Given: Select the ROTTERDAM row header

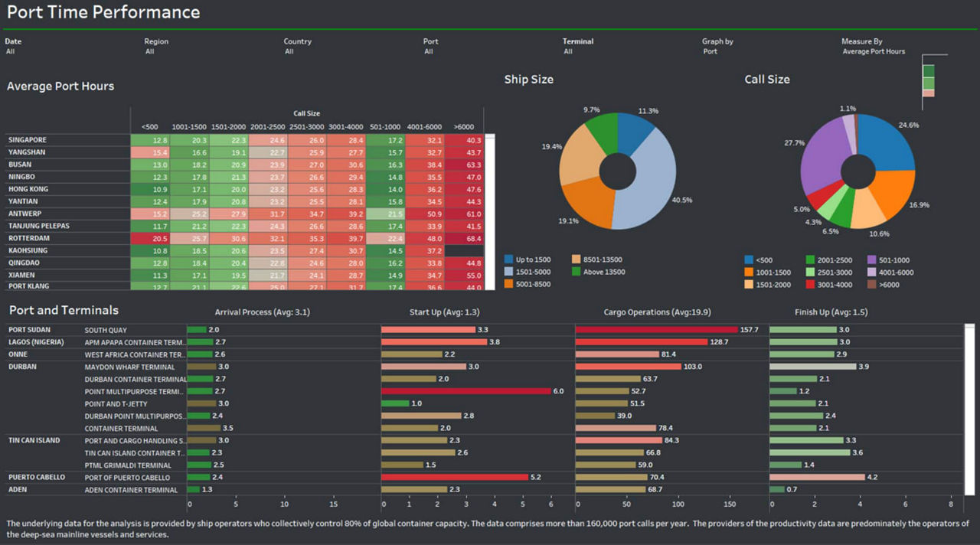Looking at the screenshot, I should coord(28,238).
